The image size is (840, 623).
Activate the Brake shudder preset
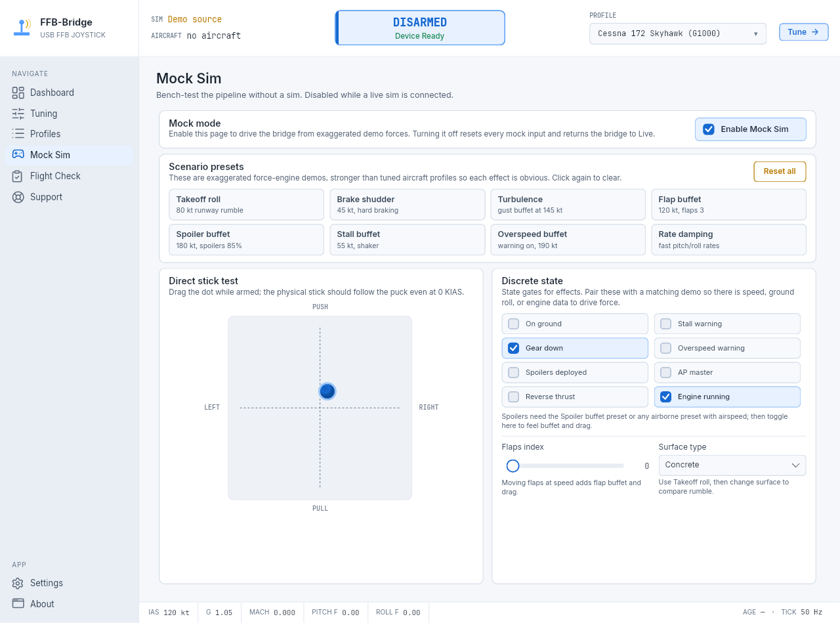pos(407,204)
